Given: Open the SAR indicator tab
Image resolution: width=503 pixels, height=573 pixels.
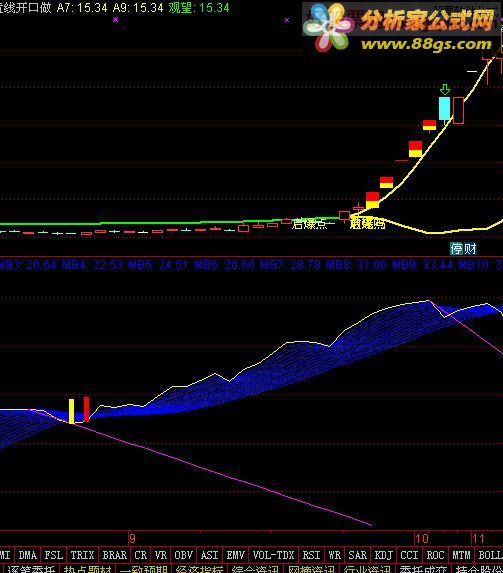Looking at the screenshot, I should (x=358, y=555).
